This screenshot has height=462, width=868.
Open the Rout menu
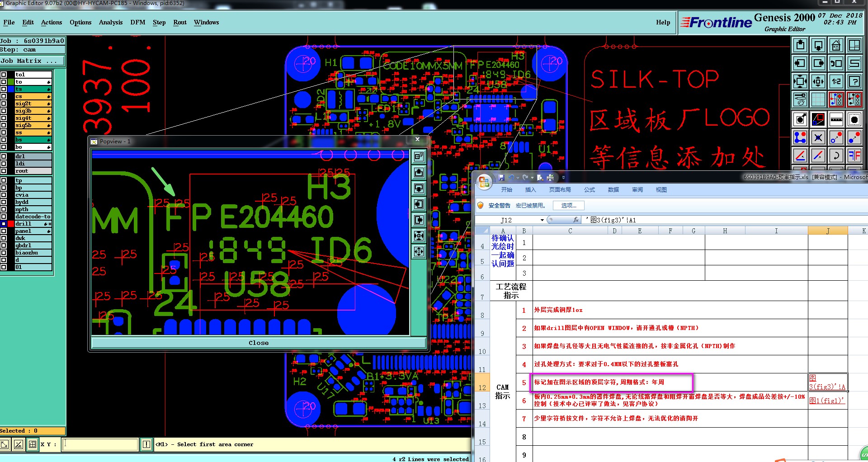click(x=180, y=22)
